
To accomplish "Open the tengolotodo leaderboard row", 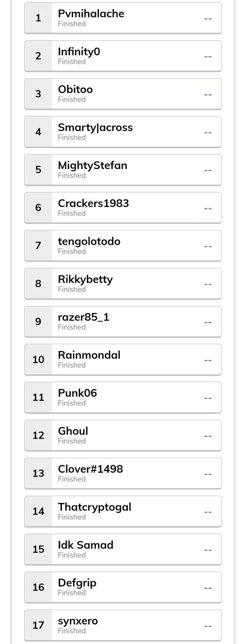I will pyautogui.click(x=123, y=246).
